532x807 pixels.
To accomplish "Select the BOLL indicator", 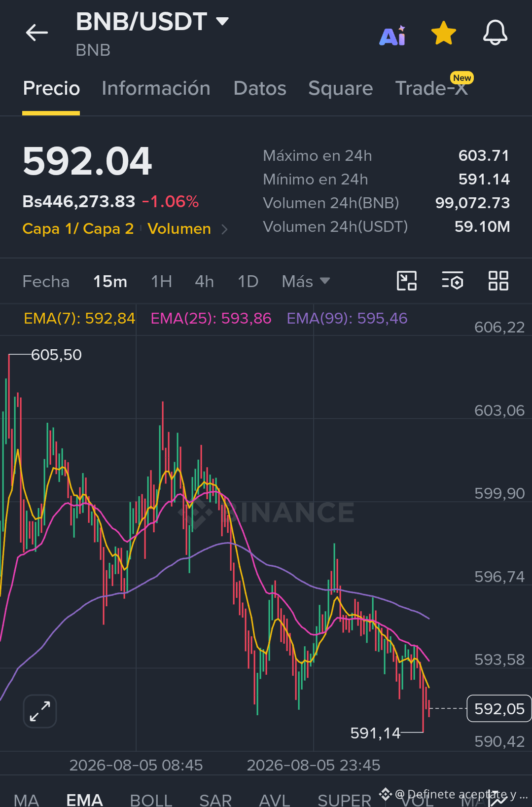I will coord(151,799).
